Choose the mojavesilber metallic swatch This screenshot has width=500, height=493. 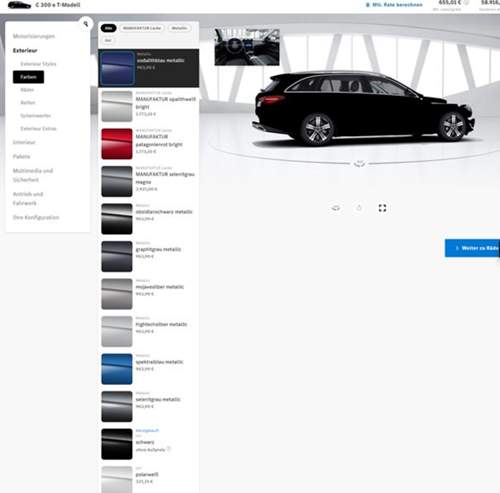pos(117,294)
